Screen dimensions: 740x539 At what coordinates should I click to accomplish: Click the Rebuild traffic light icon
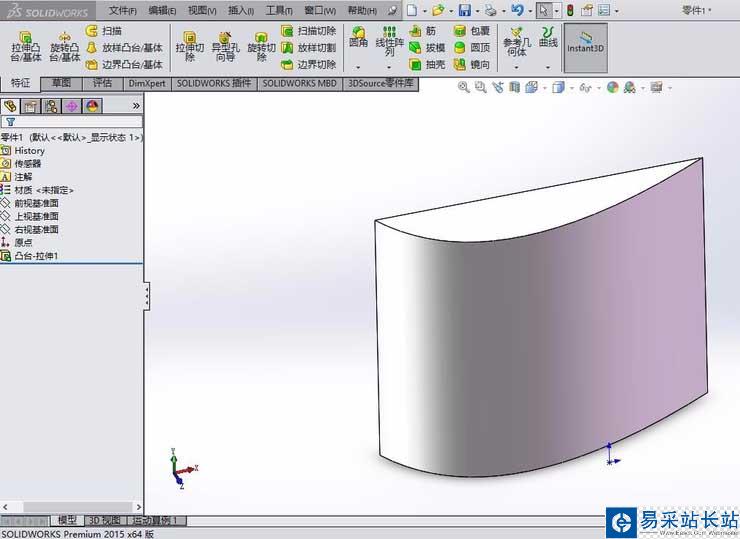coord(570,10)
